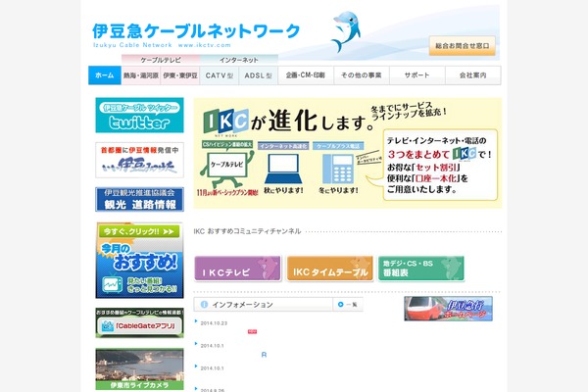The image size is (588, 392).
Task: Open the 一覧 list button
Action: pos(348,305)
